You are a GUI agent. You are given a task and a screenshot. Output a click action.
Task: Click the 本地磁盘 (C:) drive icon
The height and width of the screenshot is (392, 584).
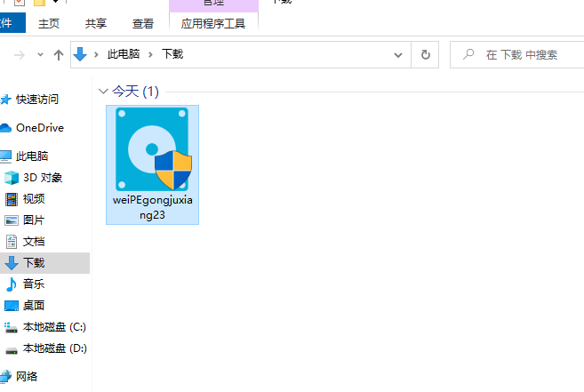(11, 327)
